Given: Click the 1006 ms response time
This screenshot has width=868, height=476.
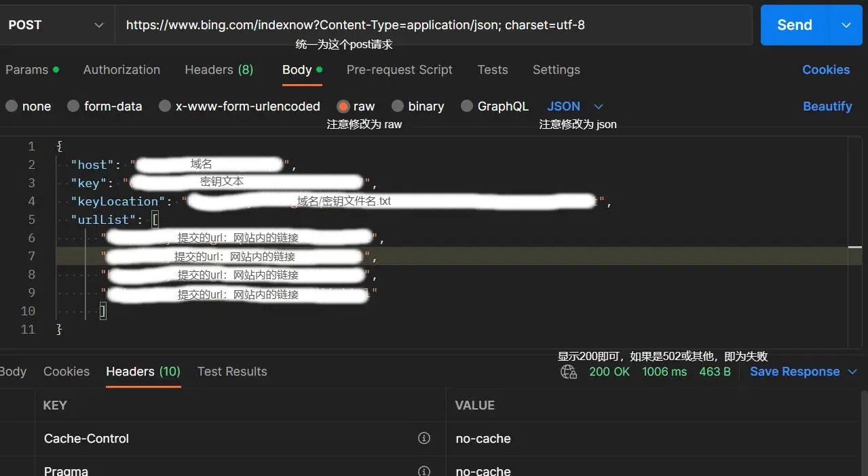Looking at the screenshot, I should pyautogui.click(x=664, y=372).
